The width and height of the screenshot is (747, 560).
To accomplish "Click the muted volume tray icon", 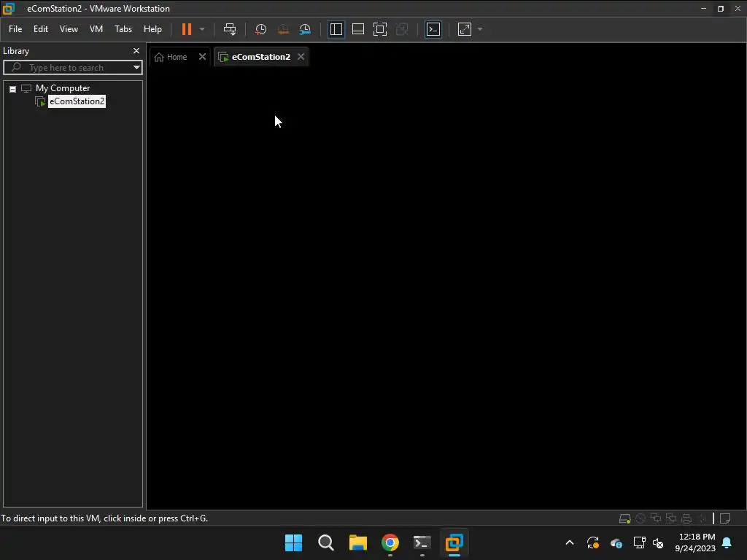I will (658, 542).
